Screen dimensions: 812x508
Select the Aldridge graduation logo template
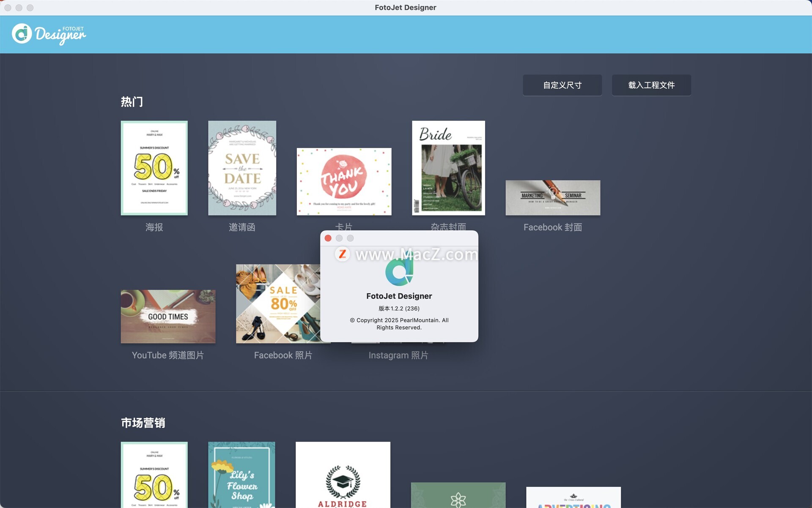(343, 474)
